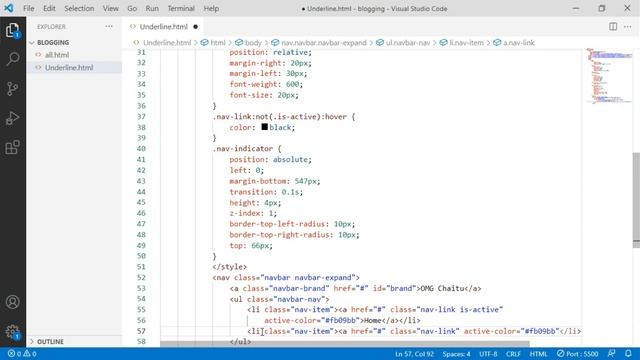Image resolution: width=640 pixels, height=360 pixels.
Task: Change the CRLF end of line setting
Action: click(x=513, y=354)
